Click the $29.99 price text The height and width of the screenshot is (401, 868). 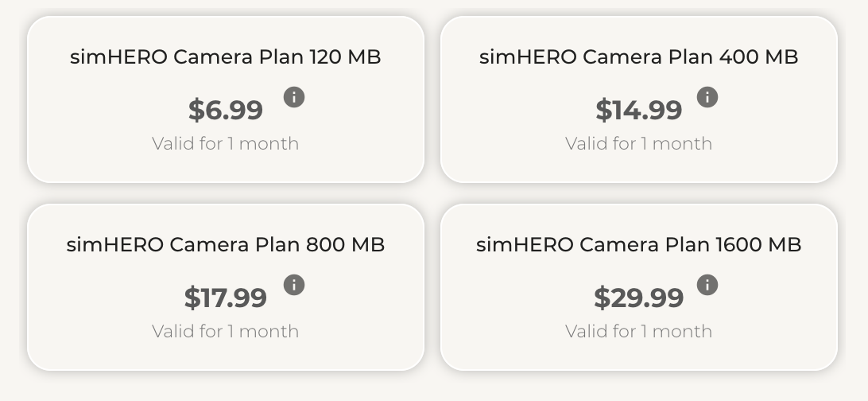(x=639, y=298)
